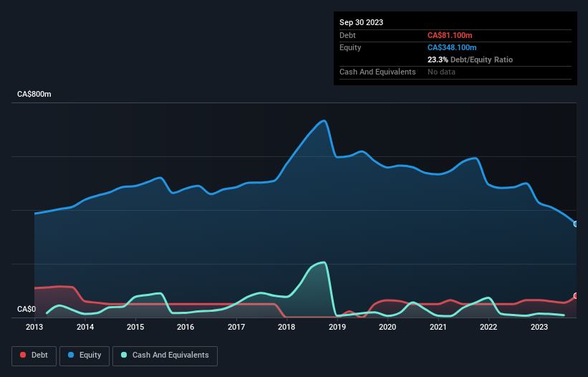Click the 2022 x-axis label

pyautogui.click(x=488, y=327)
